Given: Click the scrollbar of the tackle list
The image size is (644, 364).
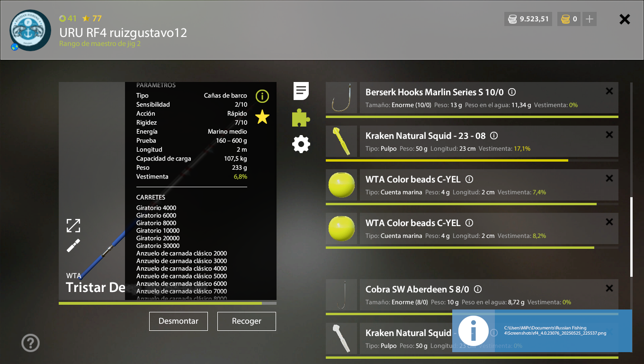Looking at the screenshot, I should (631, 237).
